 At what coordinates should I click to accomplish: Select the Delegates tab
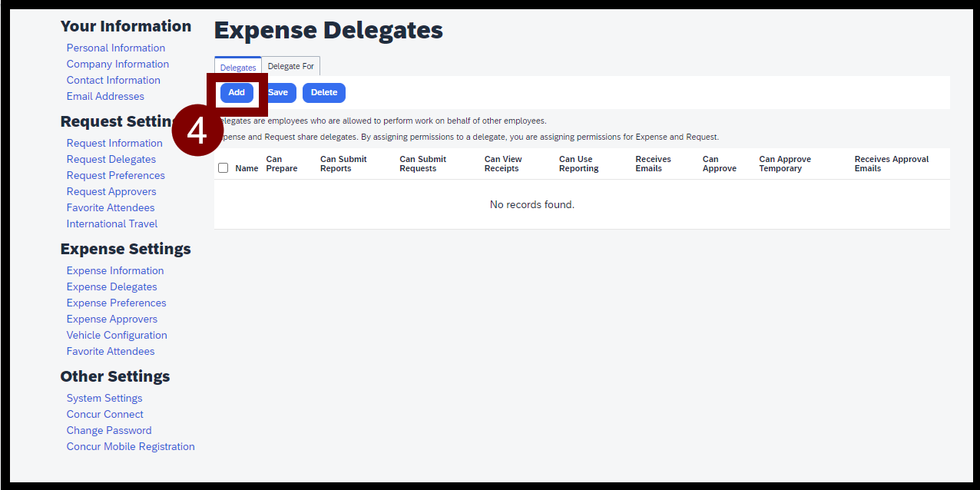(x=238, y=67)
